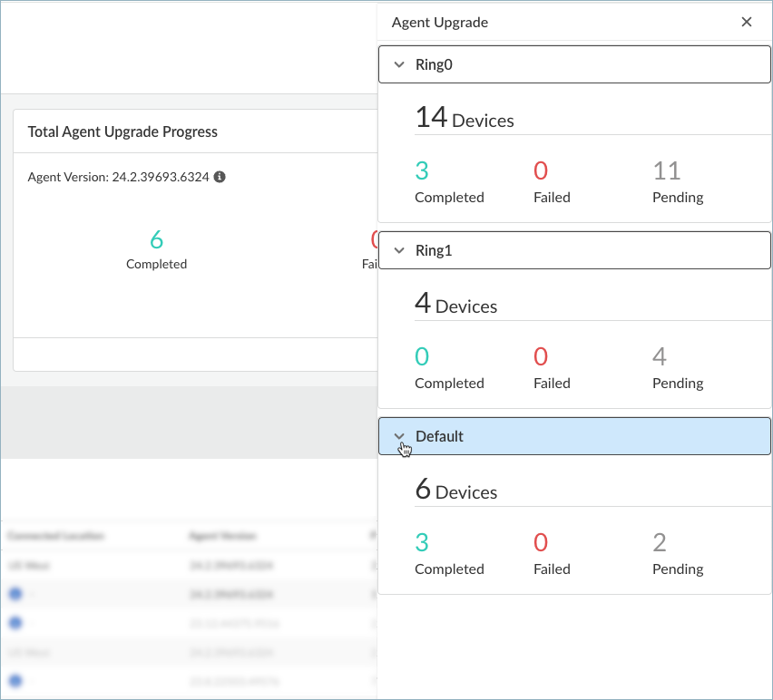Collapse the Default section chevron

tap(399, 436)
